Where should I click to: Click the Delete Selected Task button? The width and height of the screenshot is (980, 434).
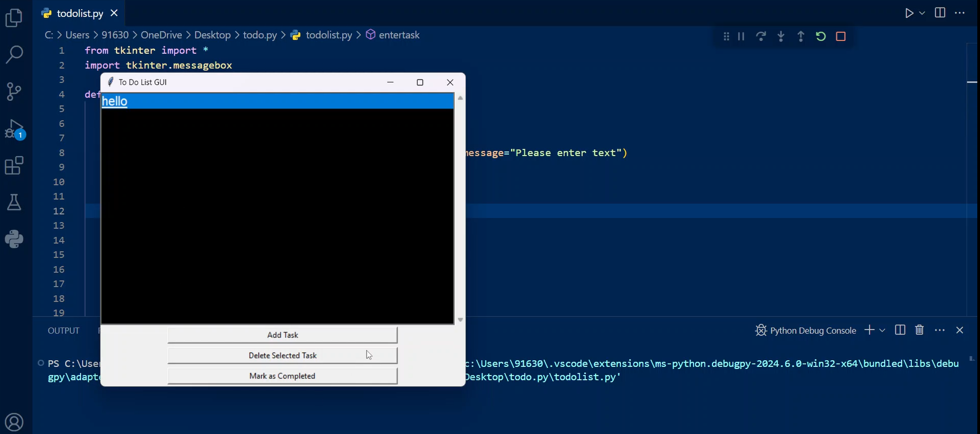click(283, 355)
